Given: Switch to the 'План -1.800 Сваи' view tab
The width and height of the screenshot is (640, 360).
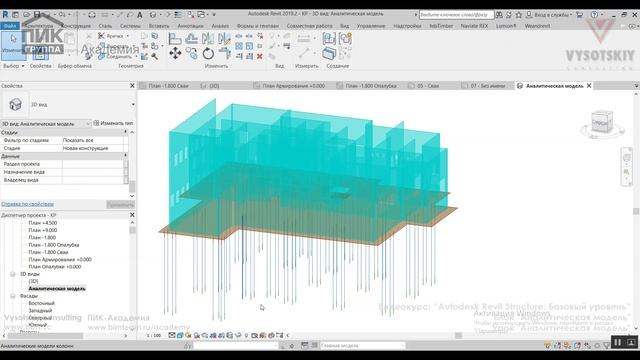Looking at the screenshot, I should [x=168, y=86].
